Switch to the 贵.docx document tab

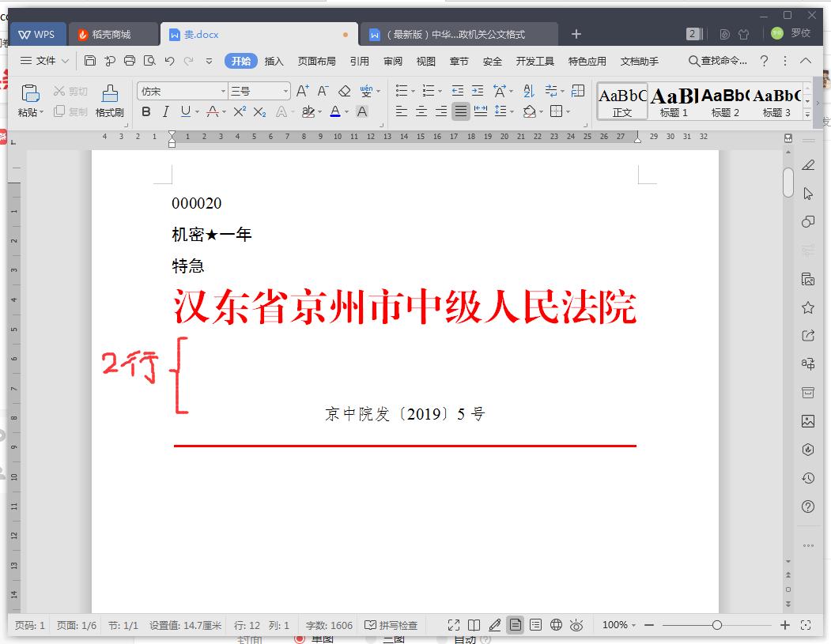tap(203, 34)
